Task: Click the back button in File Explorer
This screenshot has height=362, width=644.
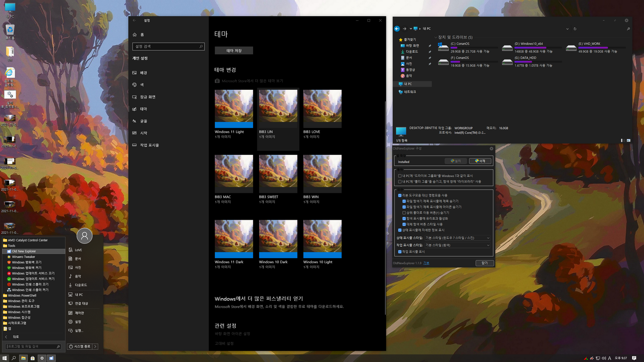Action: point(397,29)
